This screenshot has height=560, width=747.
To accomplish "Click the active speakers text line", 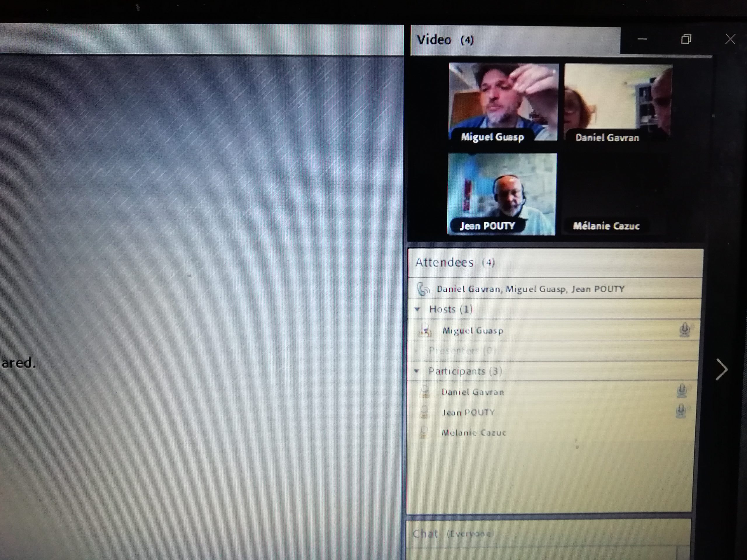I will click(530, 289).
